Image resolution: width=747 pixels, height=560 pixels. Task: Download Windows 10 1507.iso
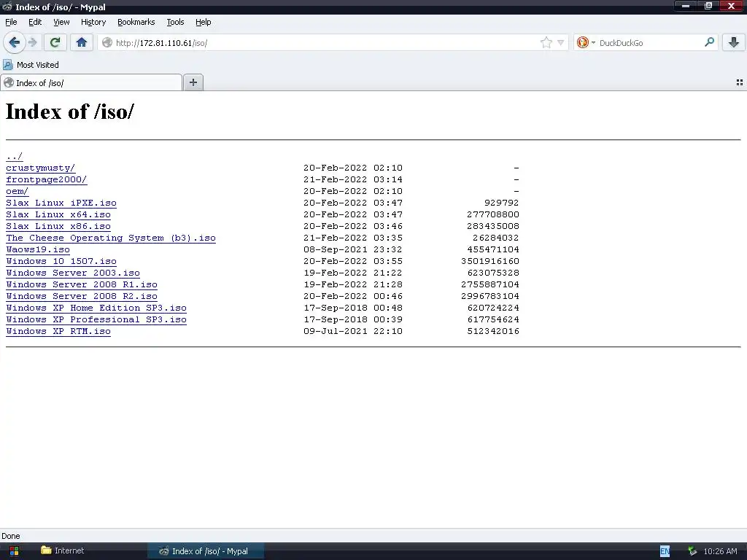(x=61, y=262)
